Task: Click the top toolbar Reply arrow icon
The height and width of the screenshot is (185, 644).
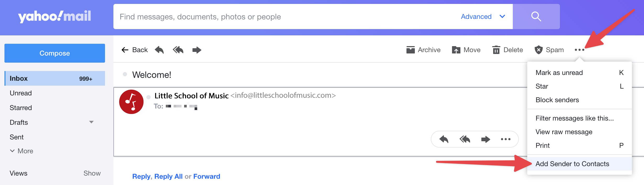Action: point(159,50)
